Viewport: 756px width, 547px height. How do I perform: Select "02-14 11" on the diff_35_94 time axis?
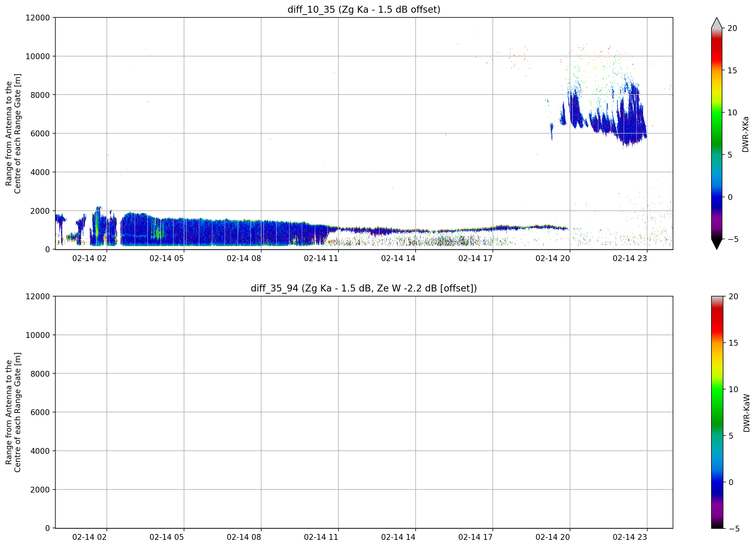(321, 537)
